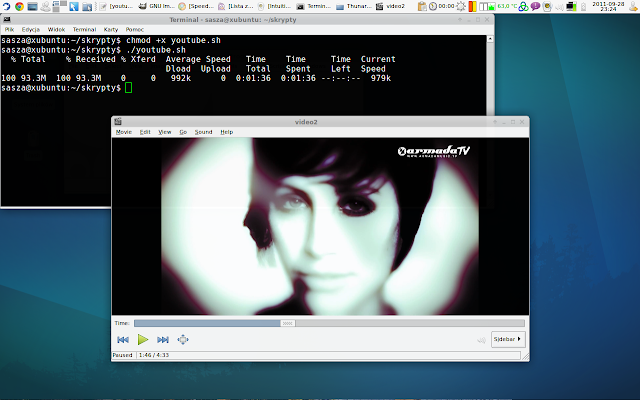Screen dimensions: 640x400
Task: Click the 992k average download speed value
Action: click(181, 78)
